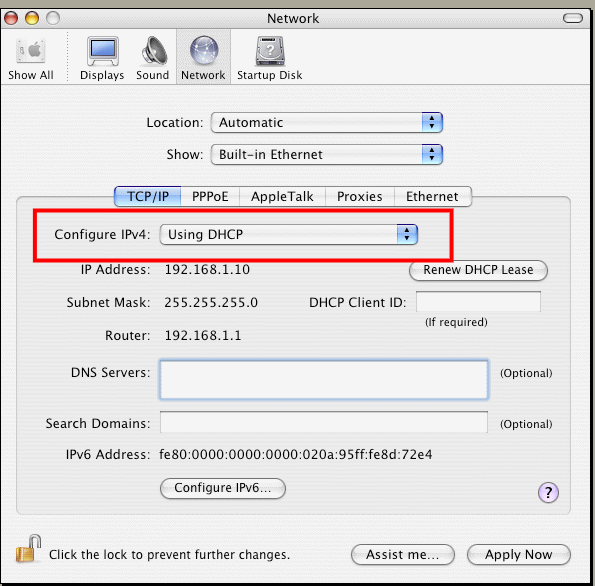This screenshot has width=595, height=586.
Task: Select the Ethernet tab
Action: 433,197
